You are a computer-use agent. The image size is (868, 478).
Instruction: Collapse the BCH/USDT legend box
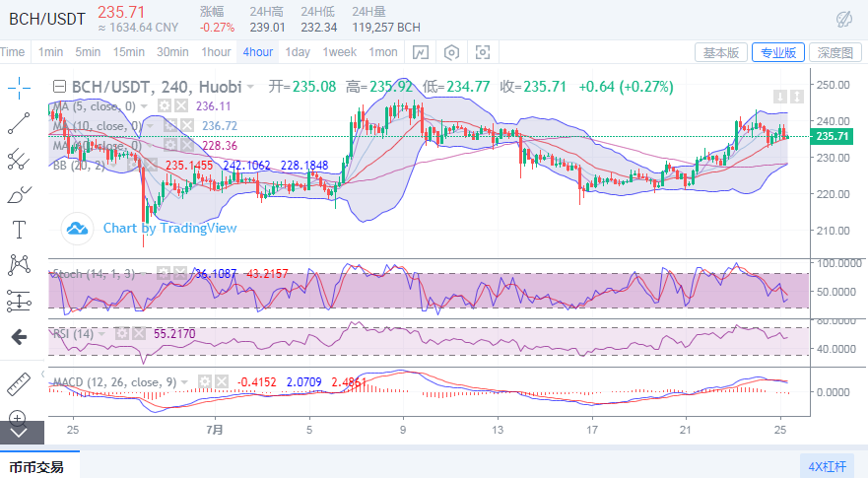pos(59,87)
